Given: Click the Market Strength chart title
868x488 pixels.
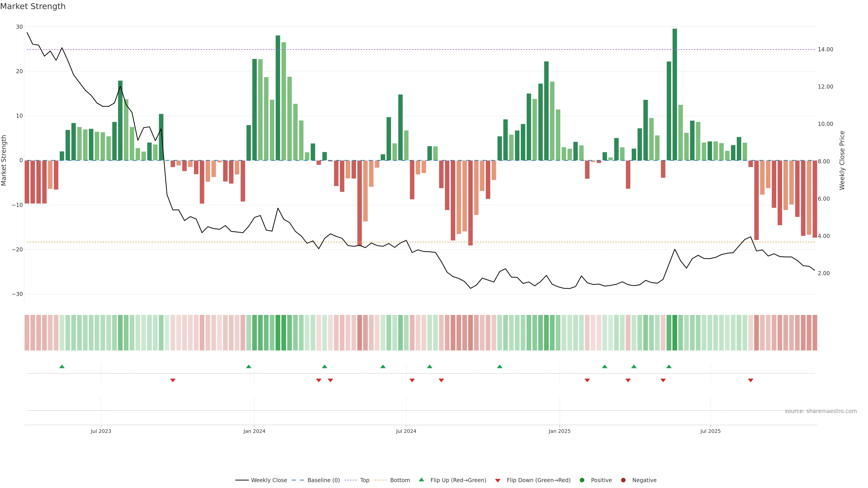Looking at the screenshot, I should pos(33,6).
